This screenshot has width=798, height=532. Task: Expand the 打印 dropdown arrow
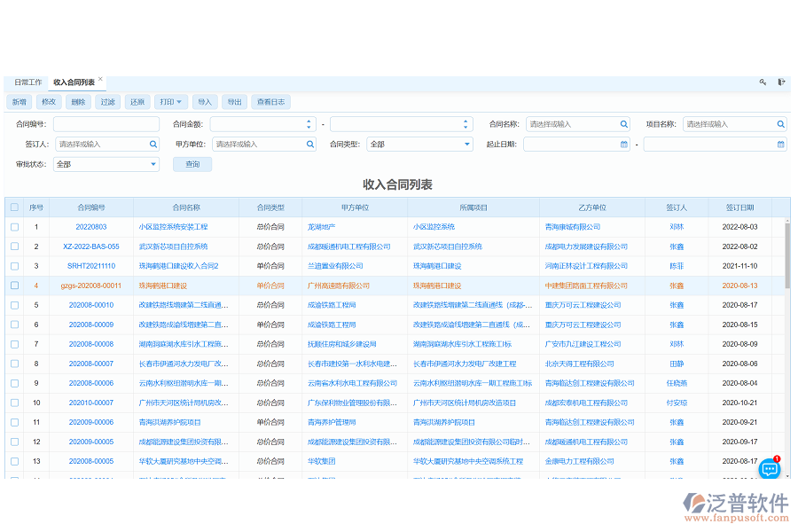pyautogui.click(x=182, y=101)
